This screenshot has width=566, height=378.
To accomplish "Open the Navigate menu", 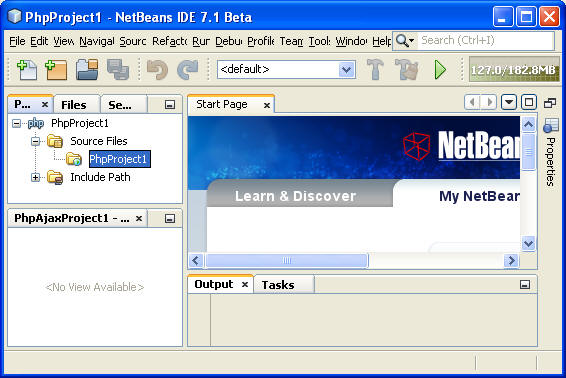I will tap(97, 41).
